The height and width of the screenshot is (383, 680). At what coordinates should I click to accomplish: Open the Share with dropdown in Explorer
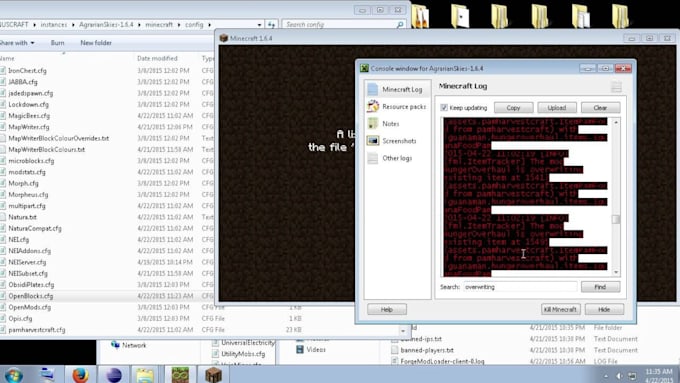tap(17, 43)
